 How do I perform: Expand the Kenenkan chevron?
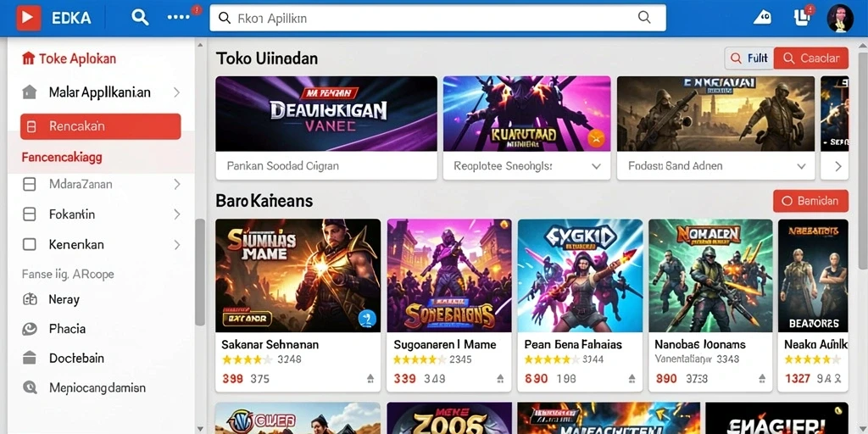pyautogui.click(x=176, y=244)
